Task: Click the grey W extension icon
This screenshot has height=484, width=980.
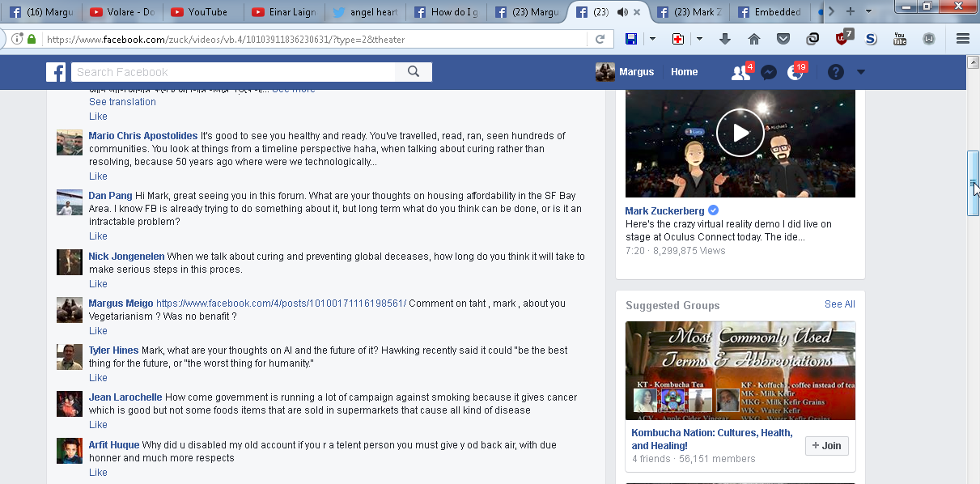Action: tap(929, 39)
